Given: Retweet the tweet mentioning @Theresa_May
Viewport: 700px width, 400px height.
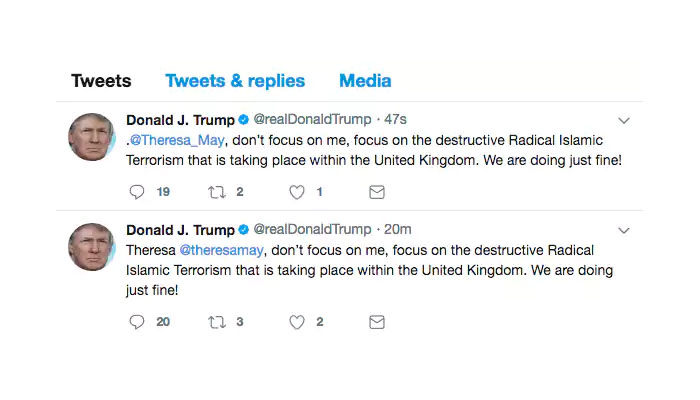Looking at the screenshot, I should point(217,192).
